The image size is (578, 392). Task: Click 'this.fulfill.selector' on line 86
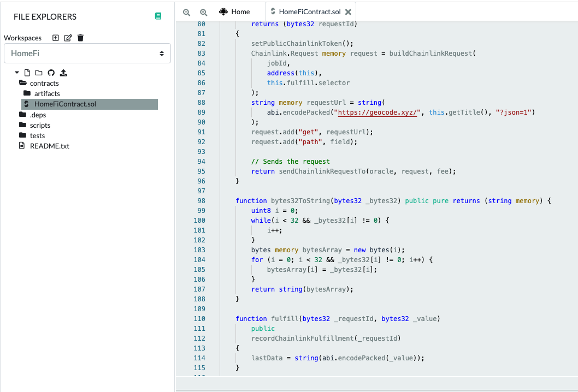pos(309,82)
